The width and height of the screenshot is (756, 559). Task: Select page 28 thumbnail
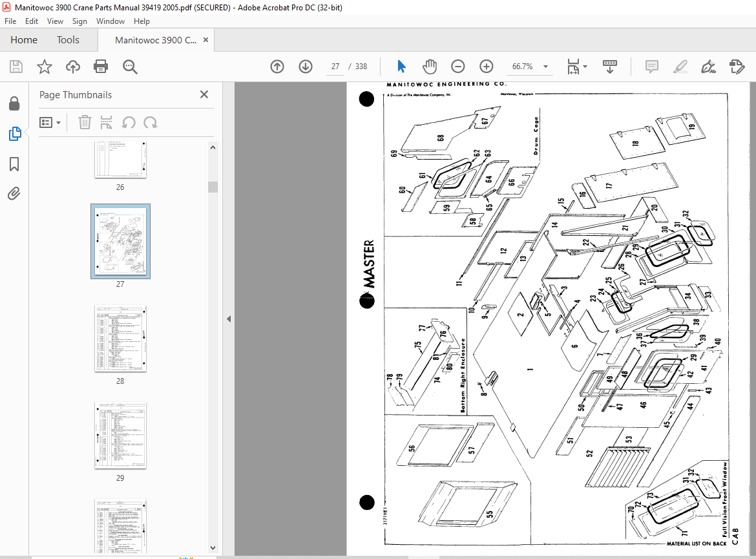pos(121,339)
